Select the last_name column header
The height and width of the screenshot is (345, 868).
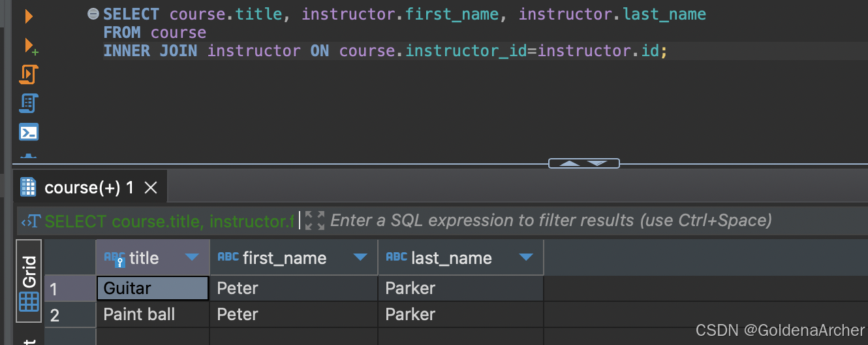coord(461,257)
